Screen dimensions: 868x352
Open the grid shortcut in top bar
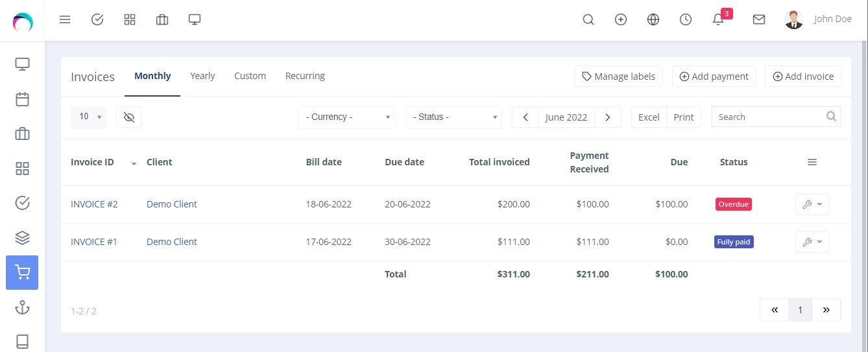(x=130, y=19)
